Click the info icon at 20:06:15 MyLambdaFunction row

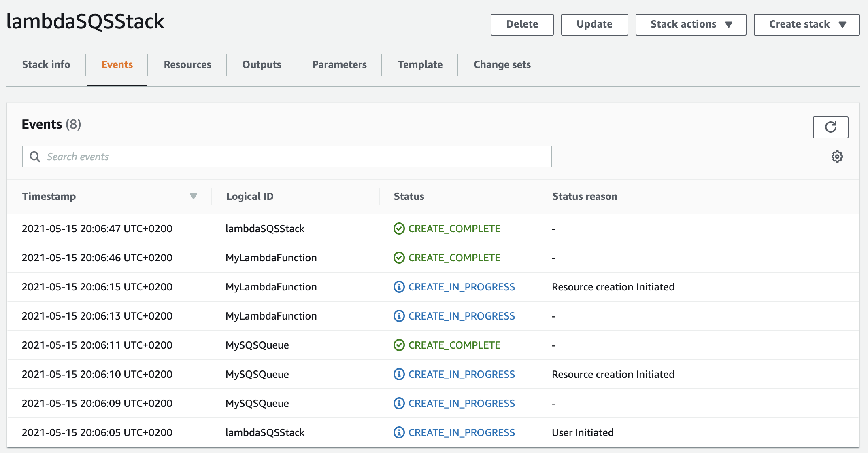pyautogui.click(x=399, y=287)
